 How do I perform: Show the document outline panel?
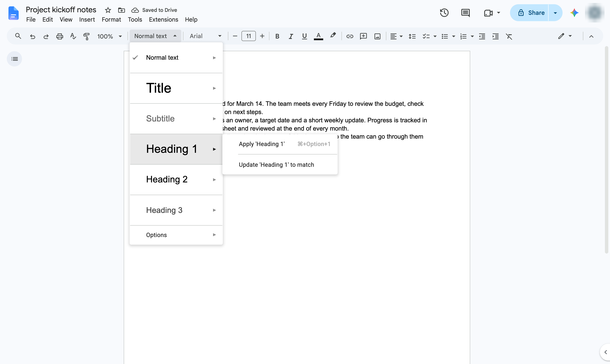pyautogui.click(x=14, y=59)
